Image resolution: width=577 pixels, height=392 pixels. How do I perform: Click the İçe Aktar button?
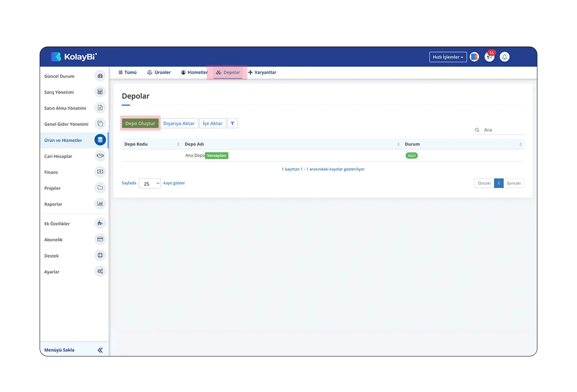(x=212, y=123)
